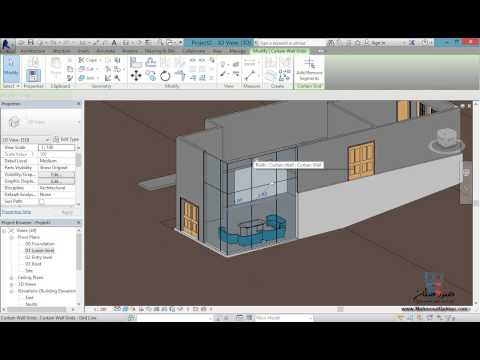Open the 02 Entry level floor plan

coord(38,257)
